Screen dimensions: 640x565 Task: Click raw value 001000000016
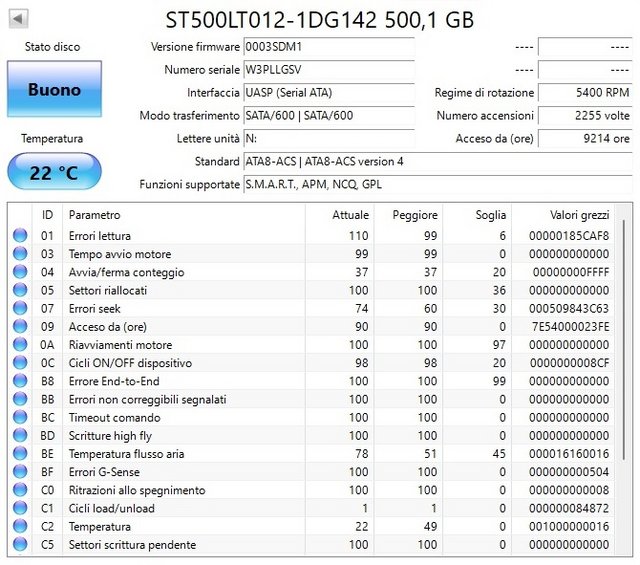tap(569, 526)
